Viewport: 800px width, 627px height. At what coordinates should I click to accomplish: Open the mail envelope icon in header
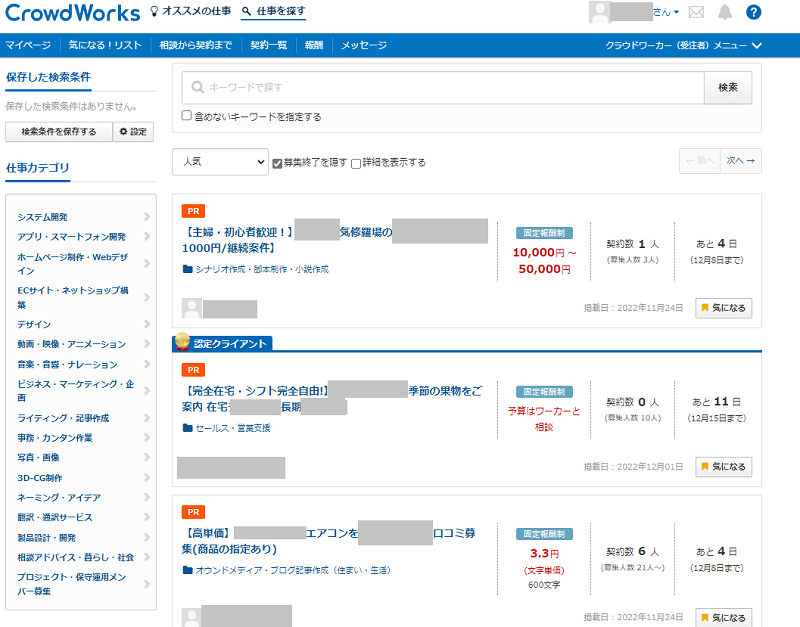pos(696,12)
